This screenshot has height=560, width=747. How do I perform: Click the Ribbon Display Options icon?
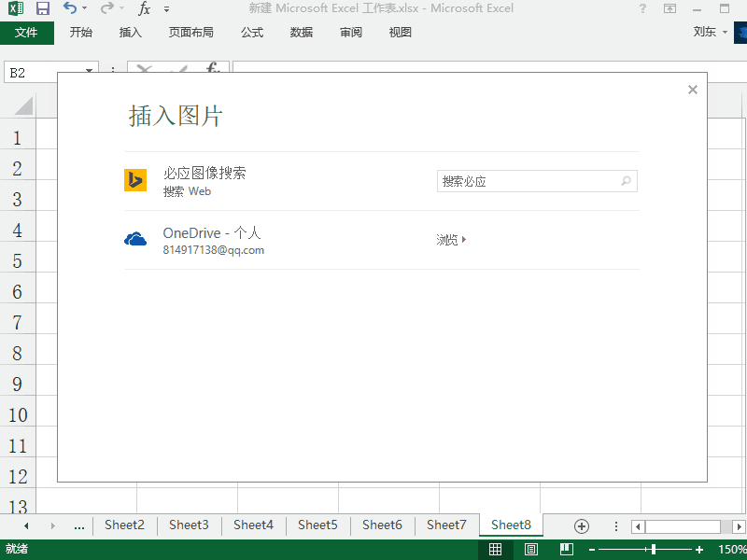(x=669, y=8)
